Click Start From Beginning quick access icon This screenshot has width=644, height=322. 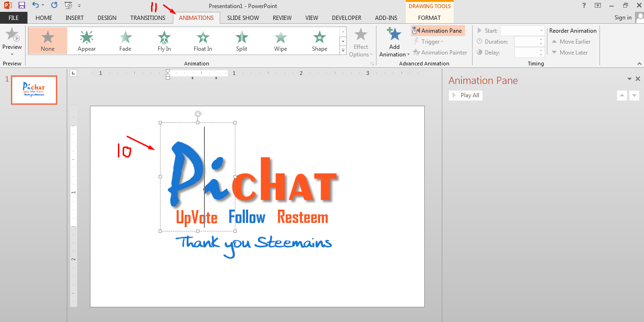[x=69, y=5]
